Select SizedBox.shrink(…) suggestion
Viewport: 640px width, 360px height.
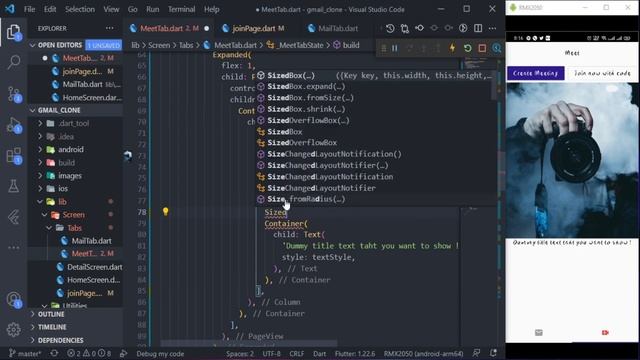(306, 109)
